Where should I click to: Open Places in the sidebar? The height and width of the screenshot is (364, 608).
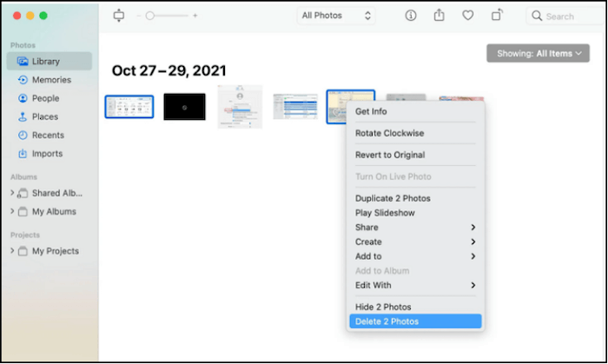point(44,116)
